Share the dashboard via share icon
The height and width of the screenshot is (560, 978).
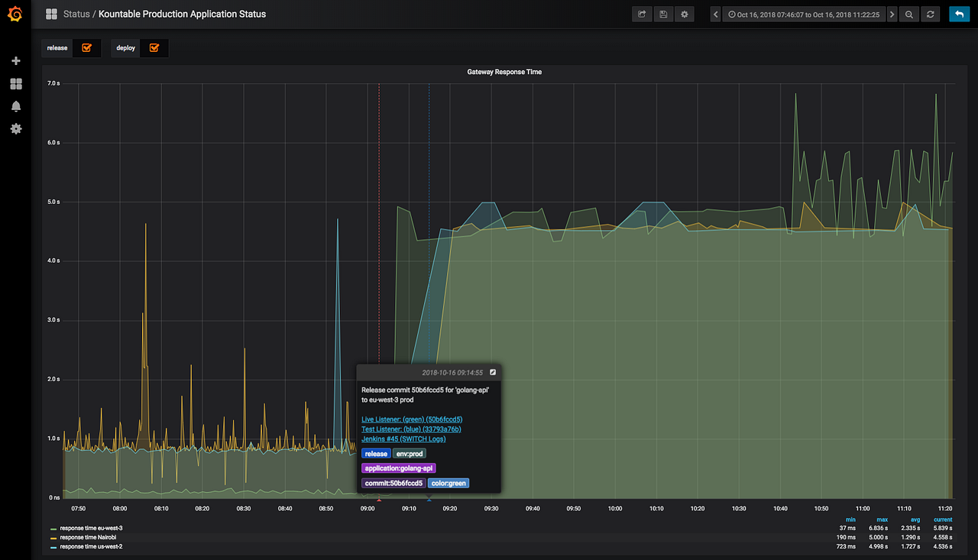642,15
